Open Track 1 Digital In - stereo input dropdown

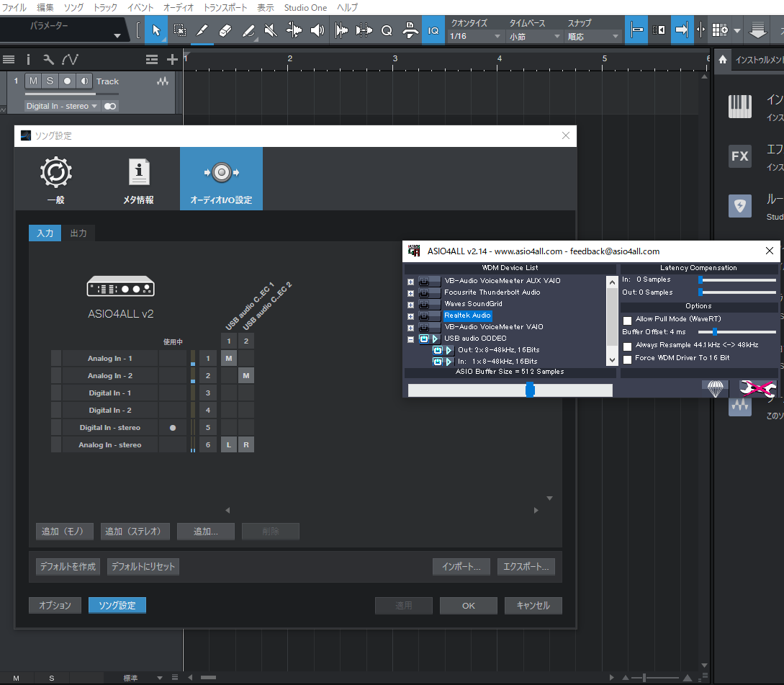(61, 106)
